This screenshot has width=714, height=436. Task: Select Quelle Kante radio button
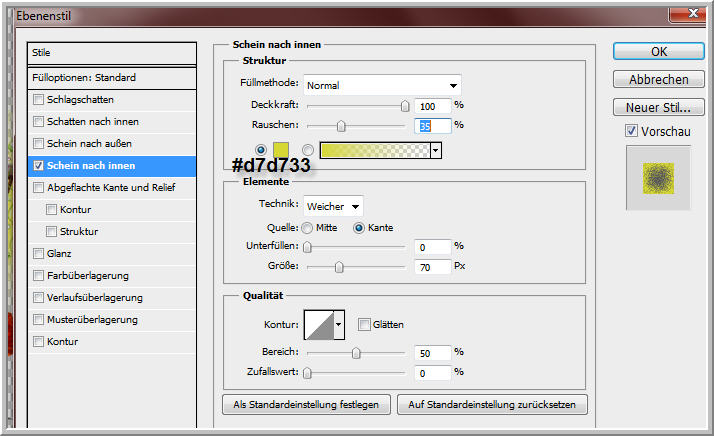tap(359, 228)
